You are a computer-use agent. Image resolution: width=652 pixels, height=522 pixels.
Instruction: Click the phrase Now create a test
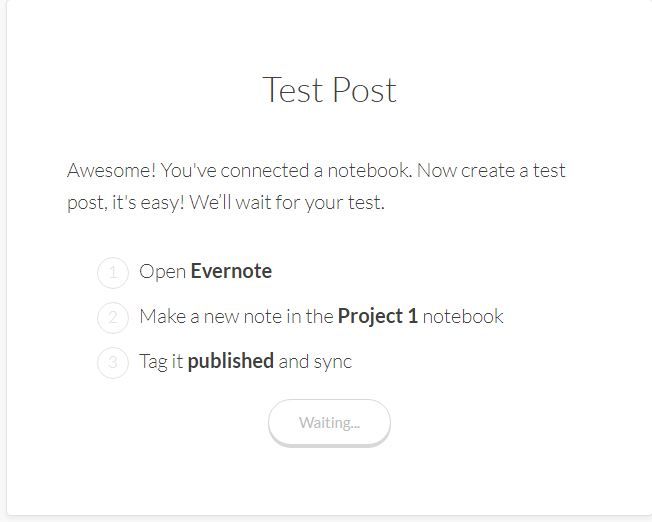[x=491, y=170]
